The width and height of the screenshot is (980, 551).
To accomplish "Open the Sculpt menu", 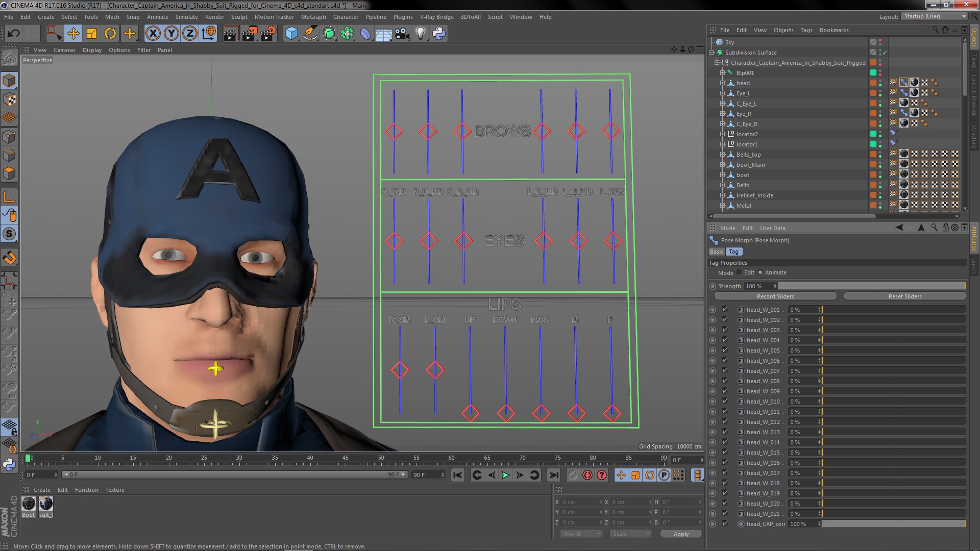I will (239, 17).
